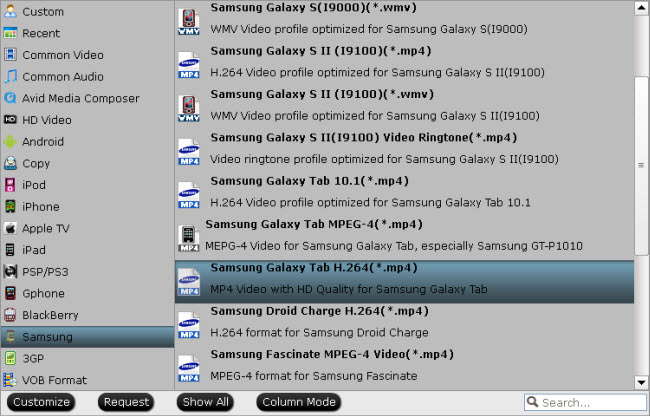Click the scrollbar up arrow

click(641, 8)
